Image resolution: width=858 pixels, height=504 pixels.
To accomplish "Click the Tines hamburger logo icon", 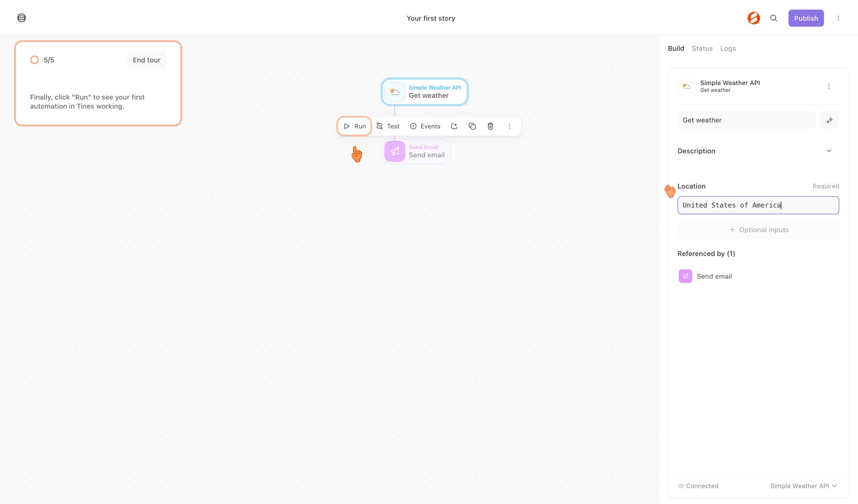I will pos(21,18).
